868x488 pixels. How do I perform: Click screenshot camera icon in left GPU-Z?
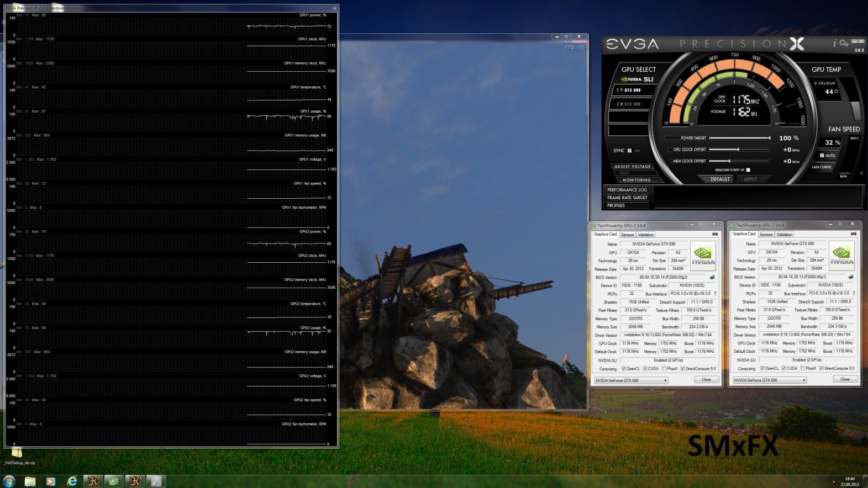pos(715,234)
